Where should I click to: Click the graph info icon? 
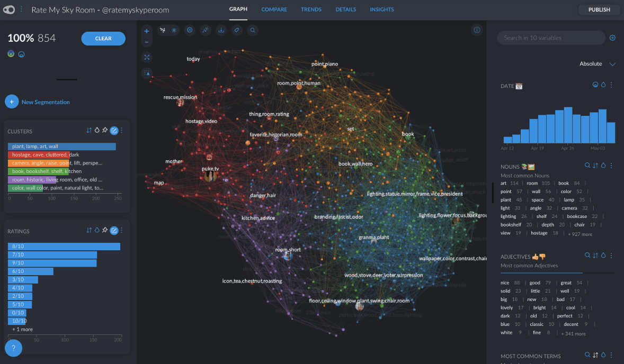click(x=477, y=30)
